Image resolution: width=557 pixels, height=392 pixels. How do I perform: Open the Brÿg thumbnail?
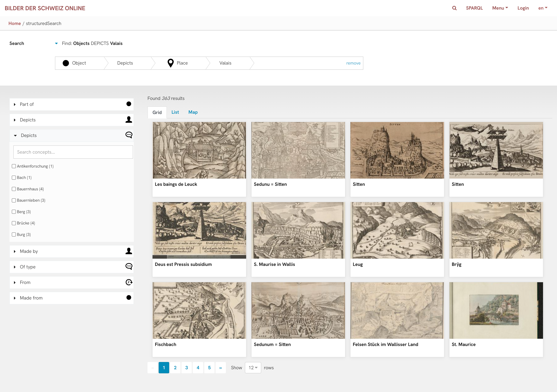[x=496, y=230]
